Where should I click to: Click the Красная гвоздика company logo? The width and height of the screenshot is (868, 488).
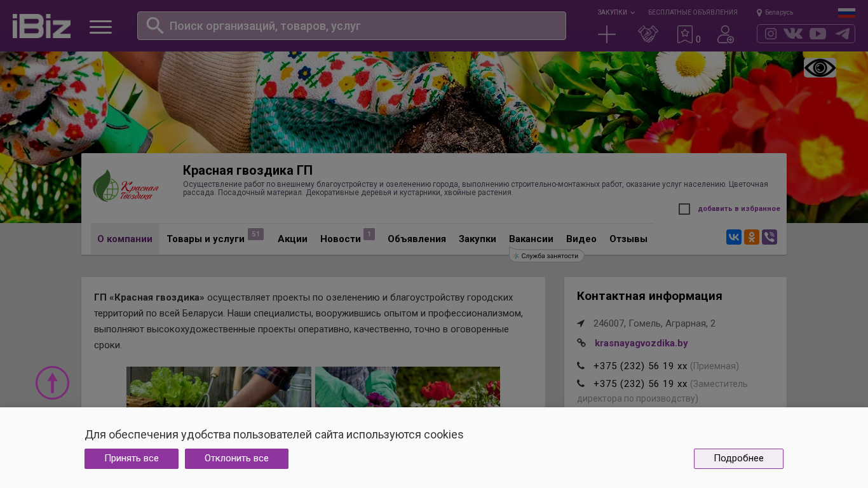(x=126, y=185)
